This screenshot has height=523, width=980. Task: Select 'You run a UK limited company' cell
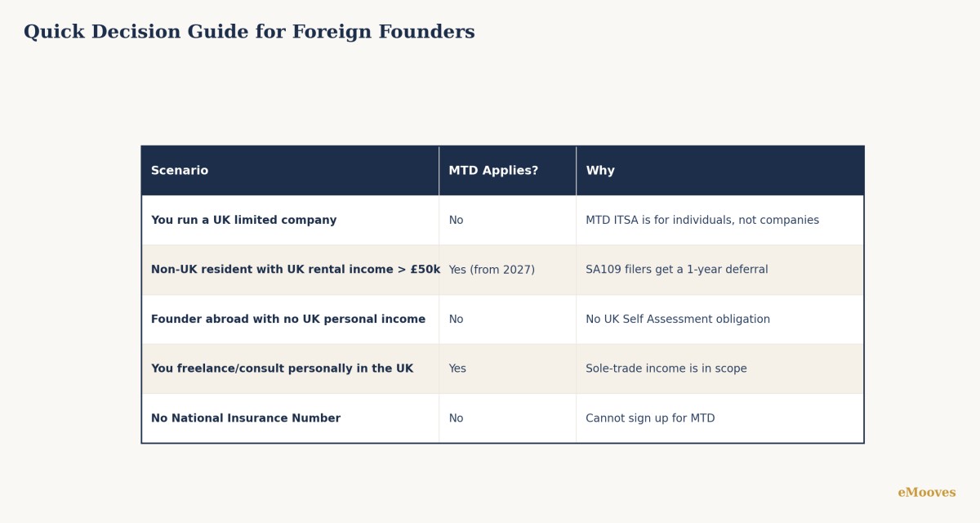pyautogui.click(x=290, y=221)
